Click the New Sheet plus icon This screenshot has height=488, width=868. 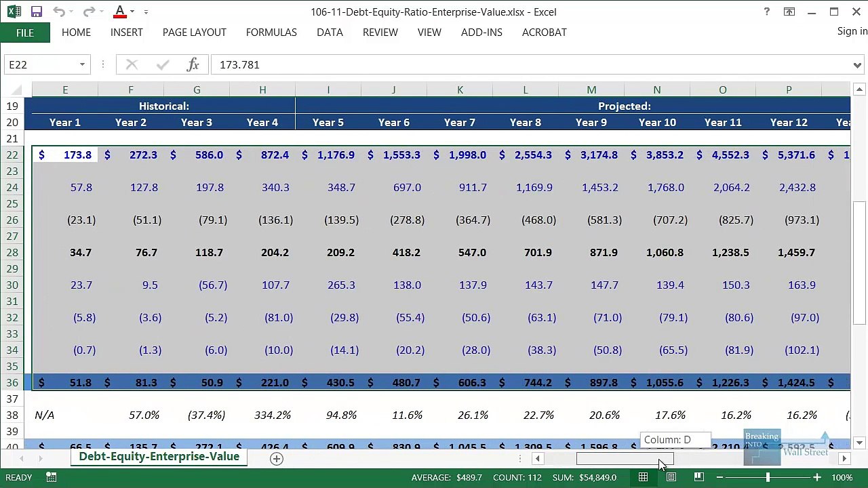pos(276,459)
